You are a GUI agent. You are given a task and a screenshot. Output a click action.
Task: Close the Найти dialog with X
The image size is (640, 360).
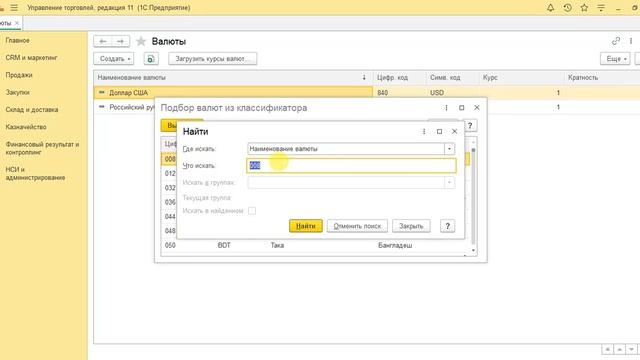(454, 131)
